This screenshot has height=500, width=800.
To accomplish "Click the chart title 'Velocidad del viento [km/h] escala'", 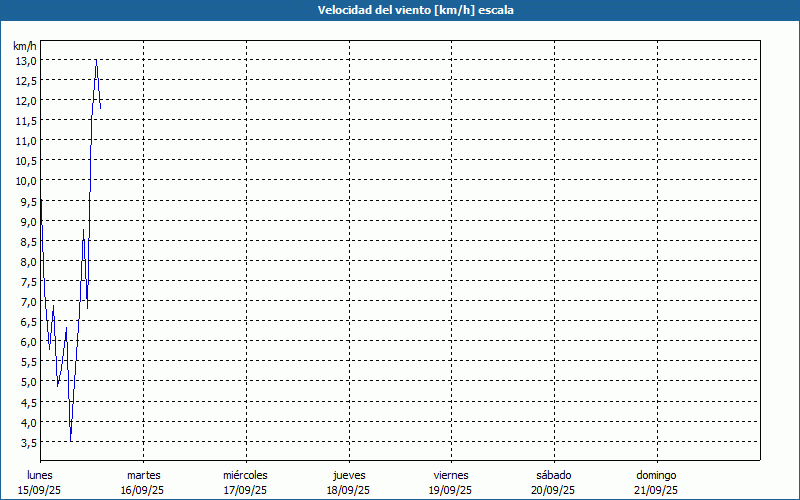I will (x=415, y=10).
